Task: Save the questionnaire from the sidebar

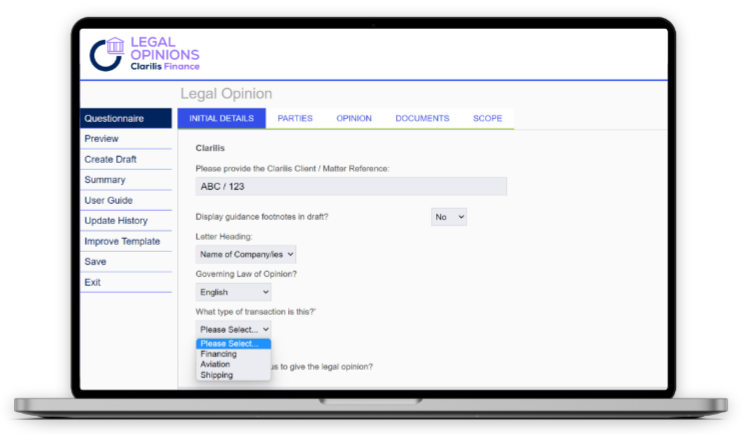Action: coord(125,262)
